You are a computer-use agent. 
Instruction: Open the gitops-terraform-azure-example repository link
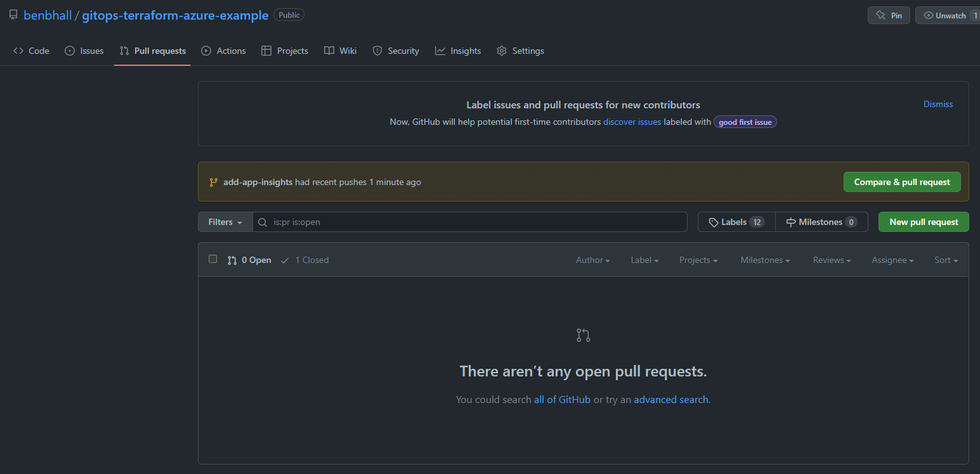(x=175, y=15)
